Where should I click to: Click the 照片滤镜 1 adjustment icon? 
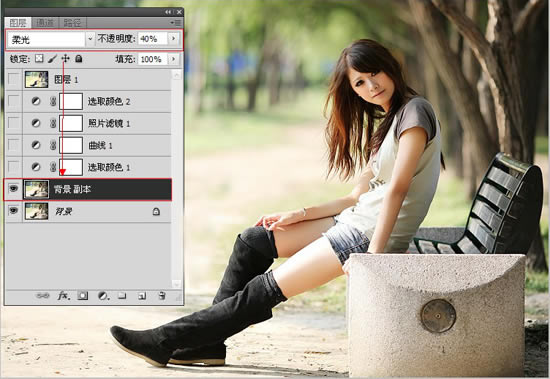(x=36, y=123)
